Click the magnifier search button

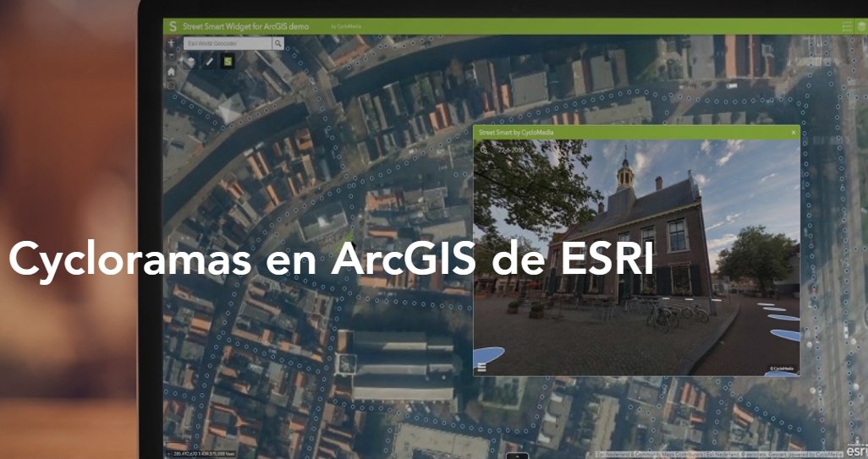pyautogui.click(x=277, y=43)
